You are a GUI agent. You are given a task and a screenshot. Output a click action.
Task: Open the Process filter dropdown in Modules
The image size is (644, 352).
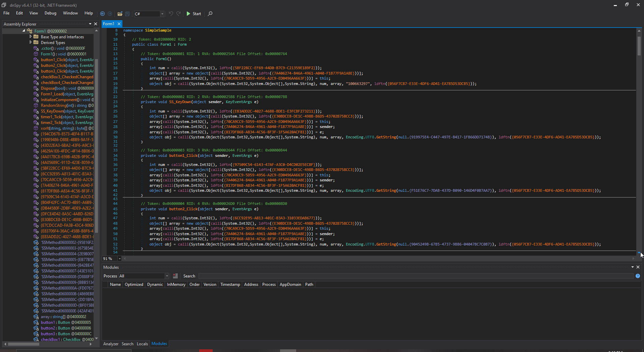click(x=167, y=276)
